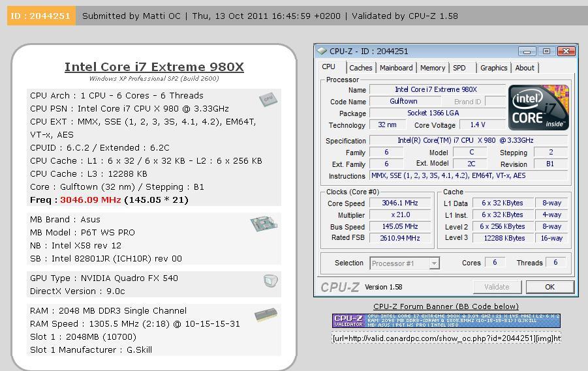
Task: Close the CPU-Z window
Action: click(x=566, y=52)
